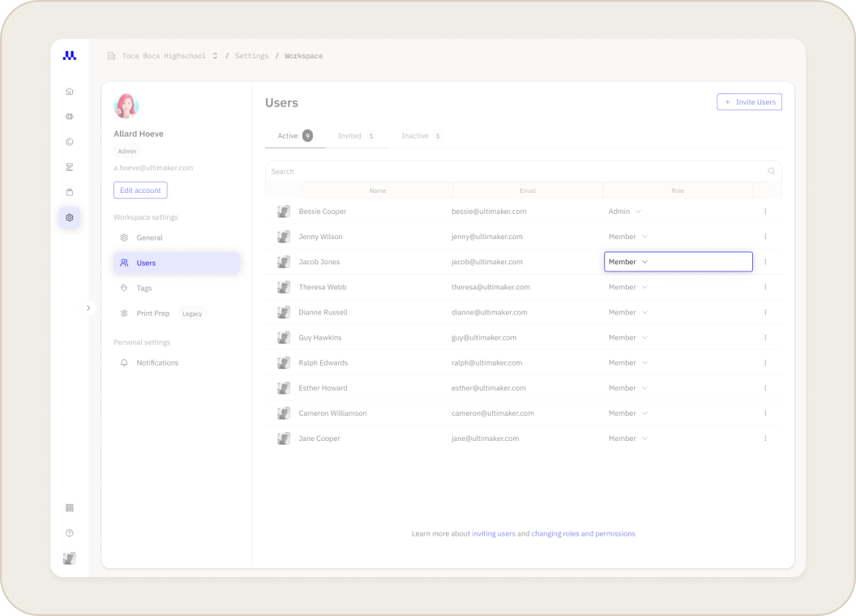This screenshot has width=856, height=616.
Task: Change Bessie Cooper's Admin role dropdown
Action: pyautogui.click(x=624, y=212)
